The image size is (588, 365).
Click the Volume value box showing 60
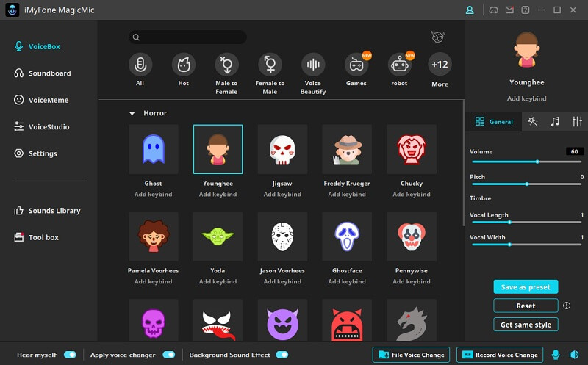tap(575, 151)
